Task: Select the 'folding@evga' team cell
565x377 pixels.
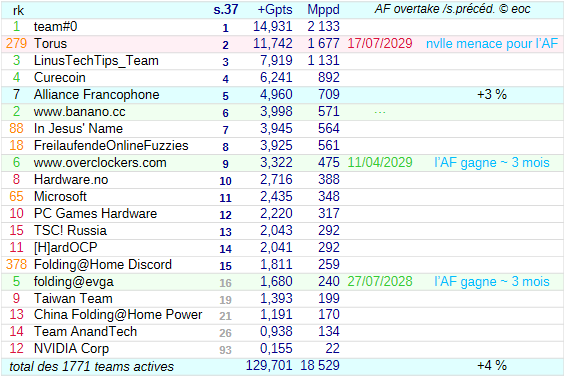Action: [x=74, y=281]
